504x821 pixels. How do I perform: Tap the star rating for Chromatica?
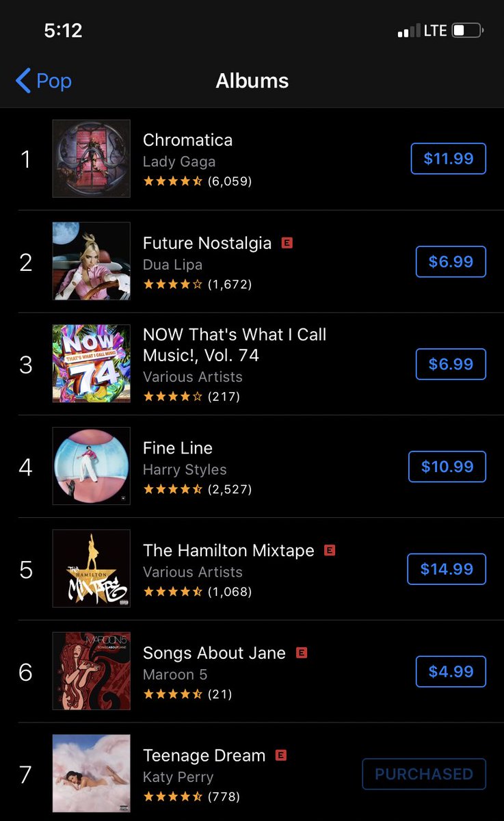[x=173, y=181]
